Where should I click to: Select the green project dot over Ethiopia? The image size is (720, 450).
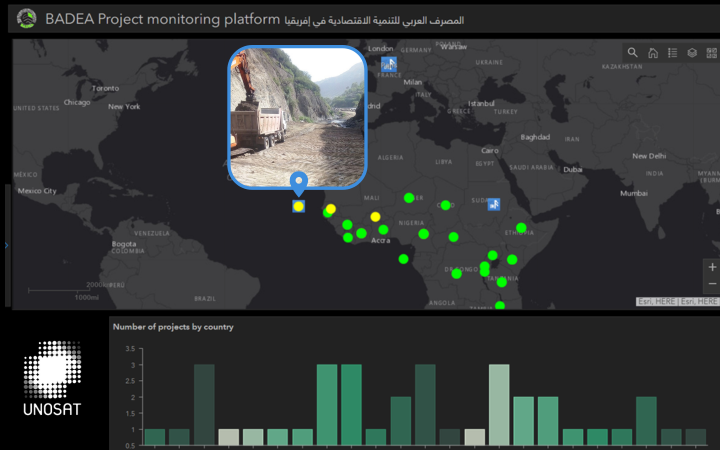[521, 228]
